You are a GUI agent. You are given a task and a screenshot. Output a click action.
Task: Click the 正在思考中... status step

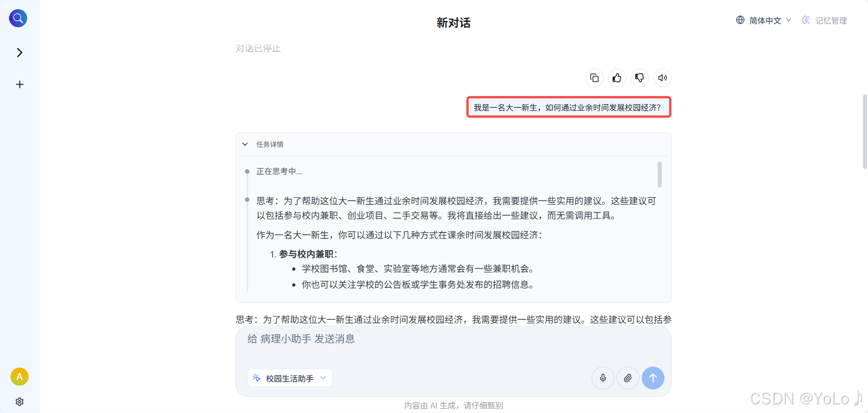[x=279, y=171]
